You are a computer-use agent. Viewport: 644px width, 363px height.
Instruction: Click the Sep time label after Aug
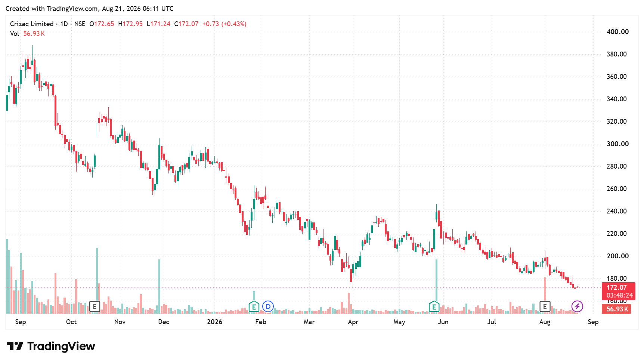(x=593, y=322)
